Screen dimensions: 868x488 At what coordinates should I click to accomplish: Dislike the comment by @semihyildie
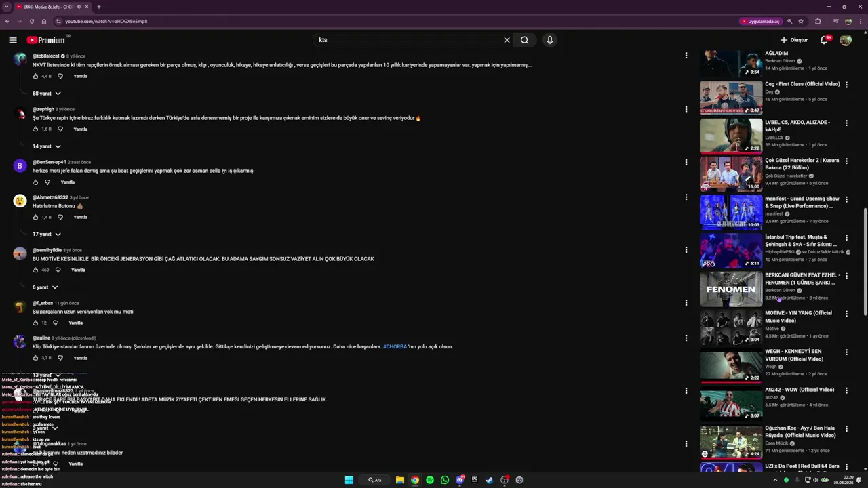[x=58, y=270]
